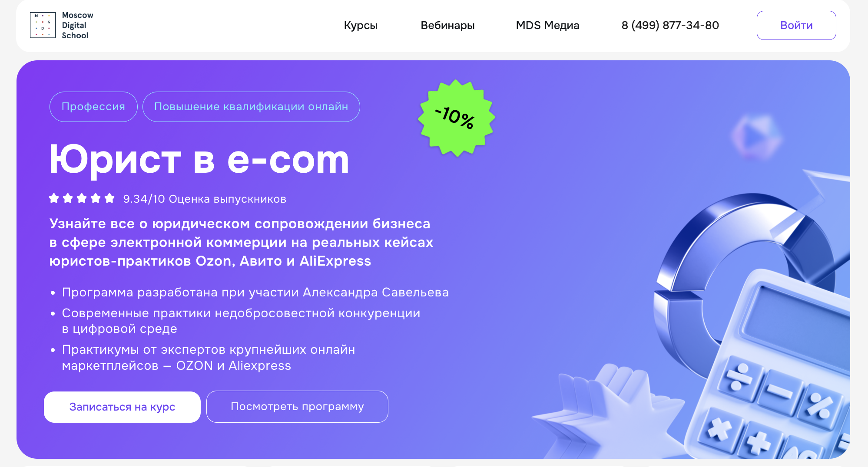Viewport: 868px width, 467px height.
Task: Click the Войти login button
Action: tap(796, 25)
